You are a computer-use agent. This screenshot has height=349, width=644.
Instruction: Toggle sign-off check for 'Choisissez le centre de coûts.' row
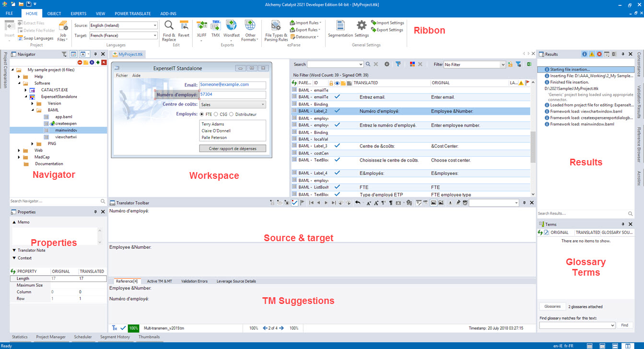point(337,160)
